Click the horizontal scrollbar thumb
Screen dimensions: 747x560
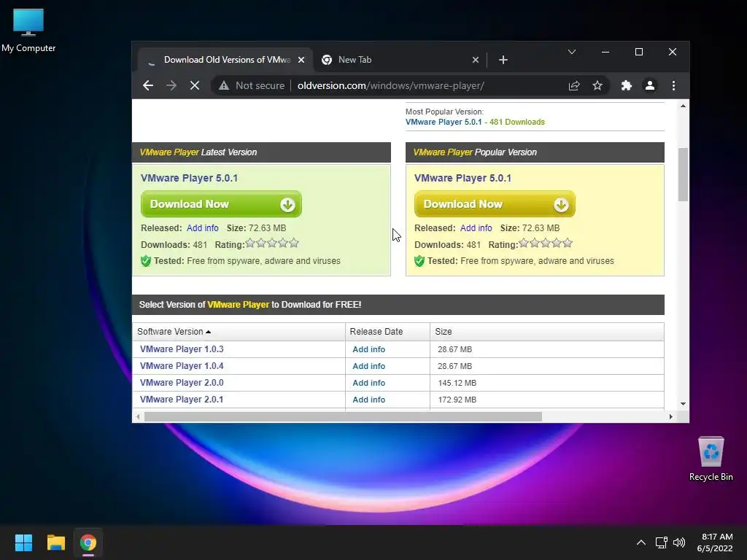(x=343, y=416)
